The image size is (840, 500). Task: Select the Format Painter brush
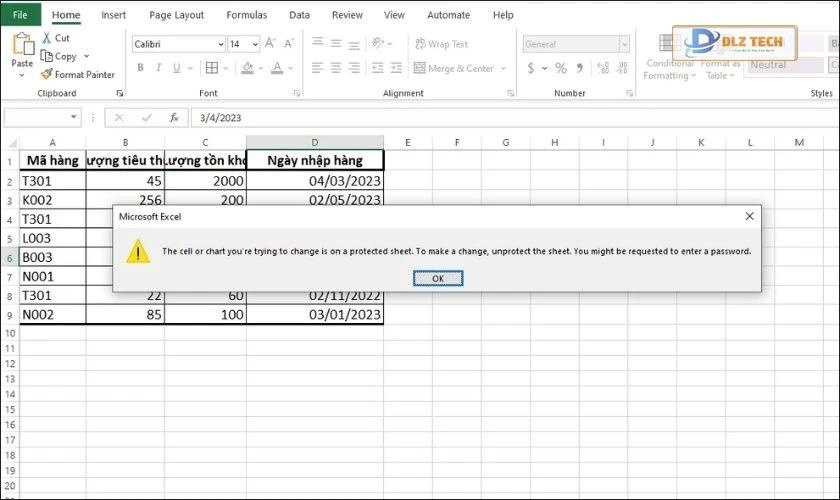tap(47, 74)
